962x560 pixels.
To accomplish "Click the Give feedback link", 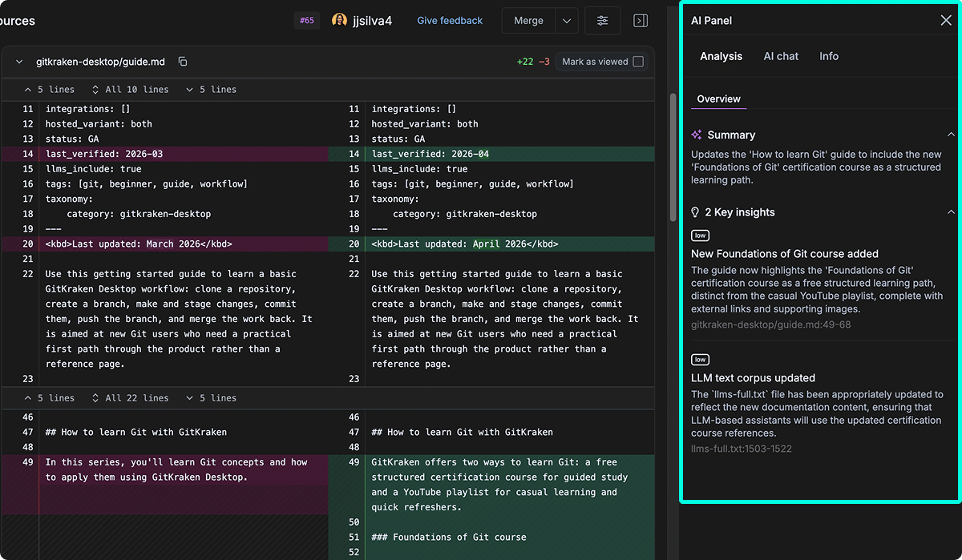I will pyautogui.click(x=450, y=21).
